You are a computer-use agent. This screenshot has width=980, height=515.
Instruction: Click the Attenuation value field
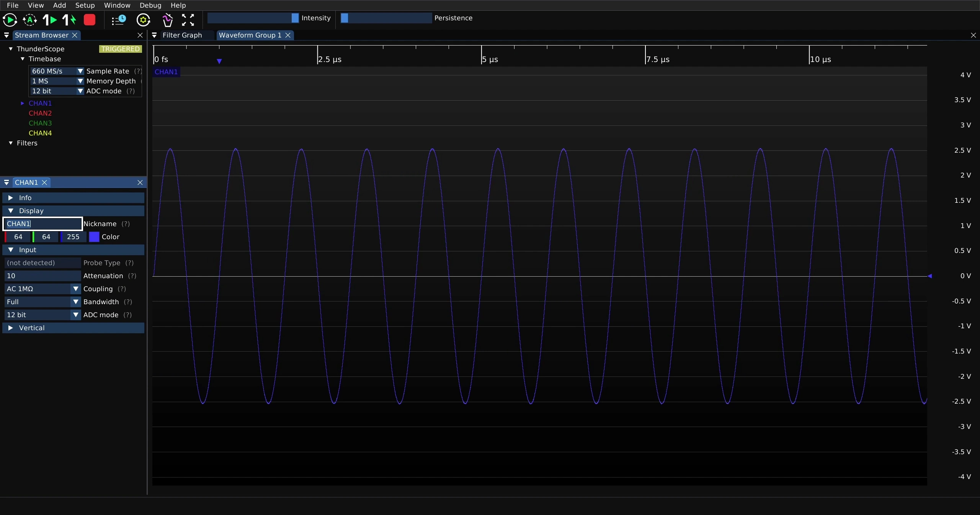pyautogui.click(x=42, y=276)
